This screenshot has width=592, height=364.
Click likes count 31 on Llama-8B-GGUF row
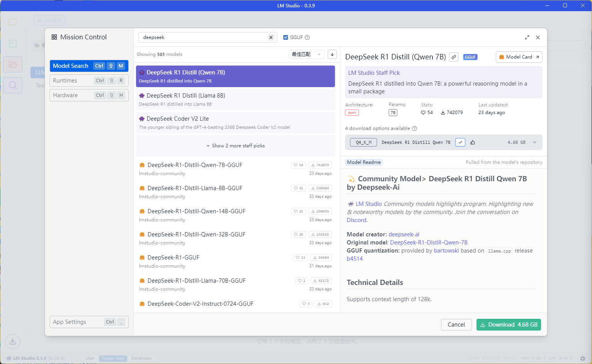(299, 188)
